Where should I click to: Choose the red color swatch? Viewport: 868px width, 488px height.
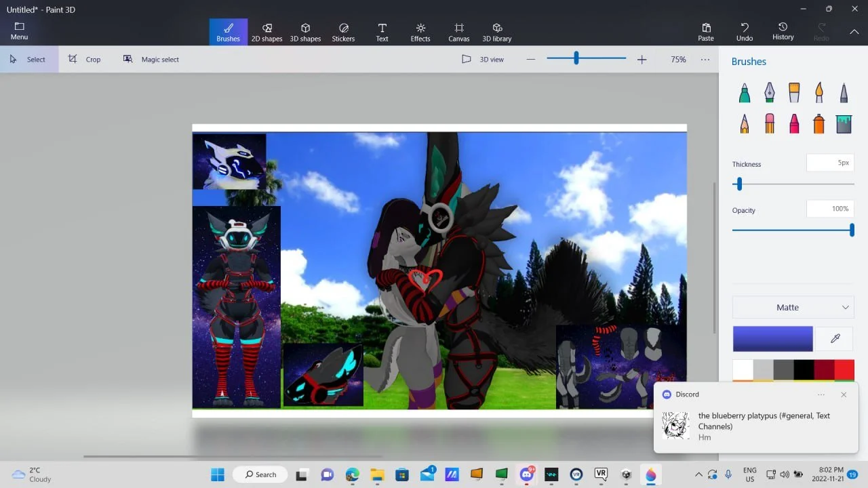coord(844,370)
